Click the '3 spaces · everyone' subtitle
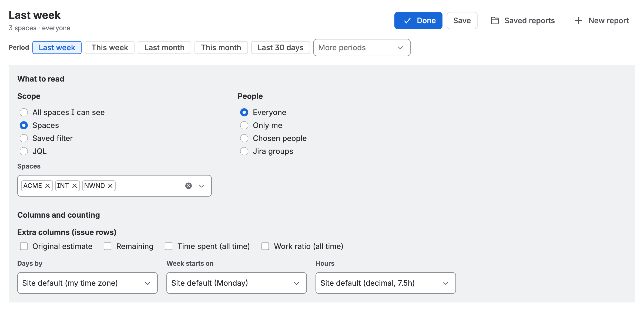 [39, 28]
